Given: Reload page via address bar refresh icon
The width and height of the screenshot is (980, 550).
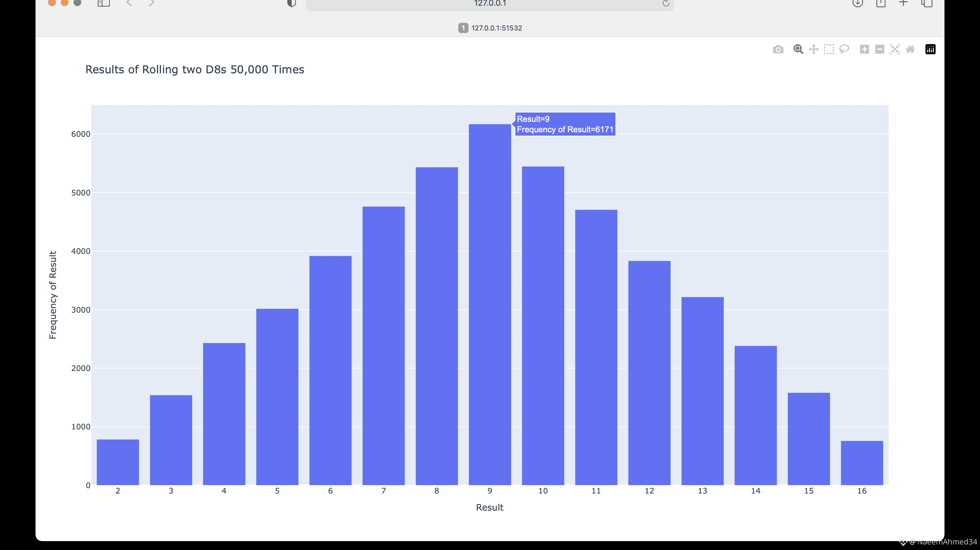Looking at the screenshot, I should point(666,3).
